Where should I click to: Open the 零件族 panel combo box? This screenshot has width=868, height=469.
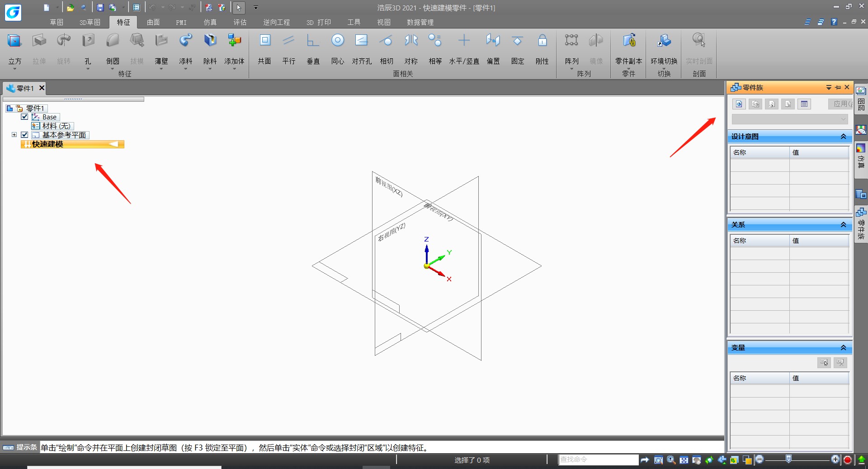(x=789, y=119)
